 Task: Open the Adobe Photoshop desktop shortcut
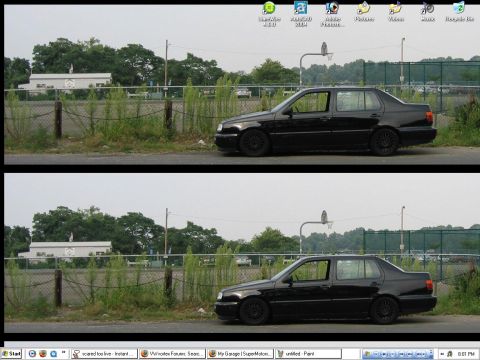point(332,14)
